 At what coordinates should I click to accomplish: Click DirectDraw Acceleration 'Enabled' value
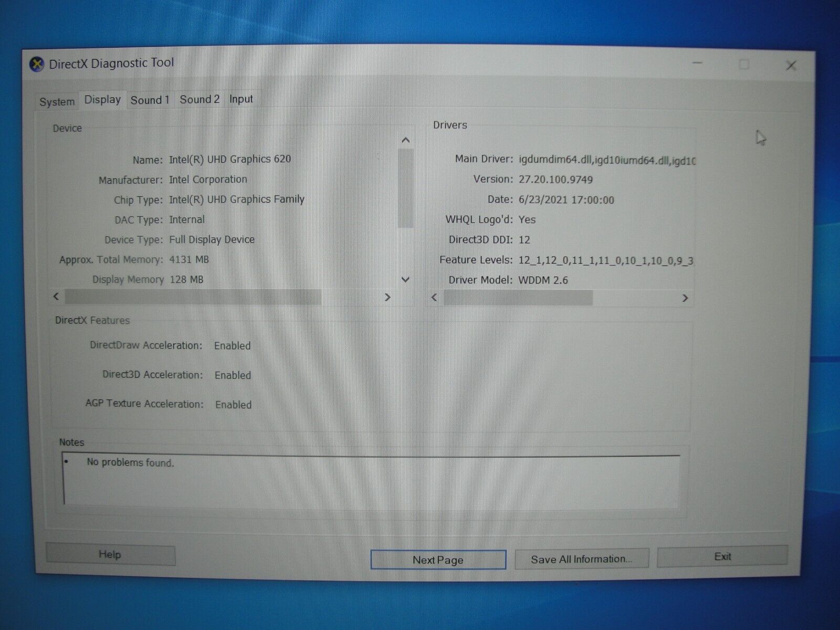233,346
